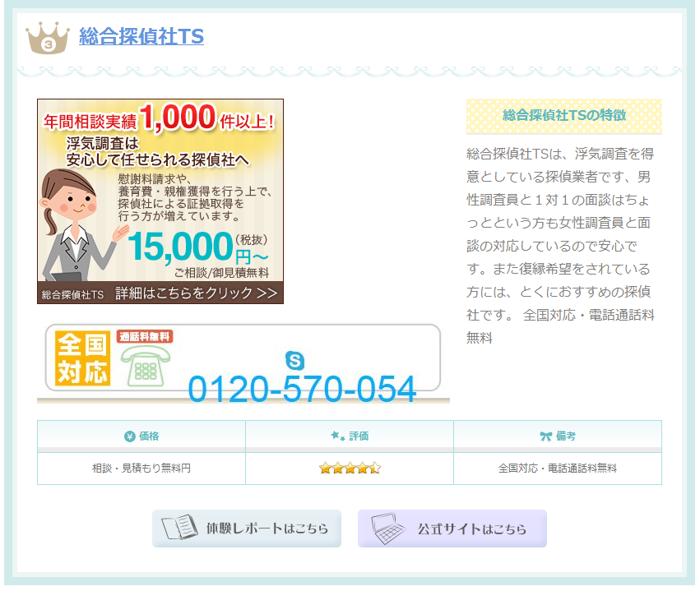Open the 体験レポートはこちら button
700x591 pixels.
pyautogui.click(x=247, y=529)
